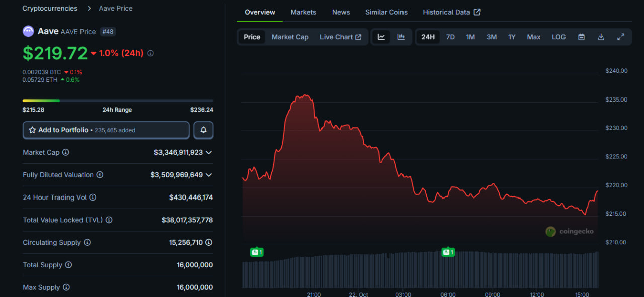Show info tooltip for Market Cap
This screenshot has height=297, width=644.
tap(66, 152)
